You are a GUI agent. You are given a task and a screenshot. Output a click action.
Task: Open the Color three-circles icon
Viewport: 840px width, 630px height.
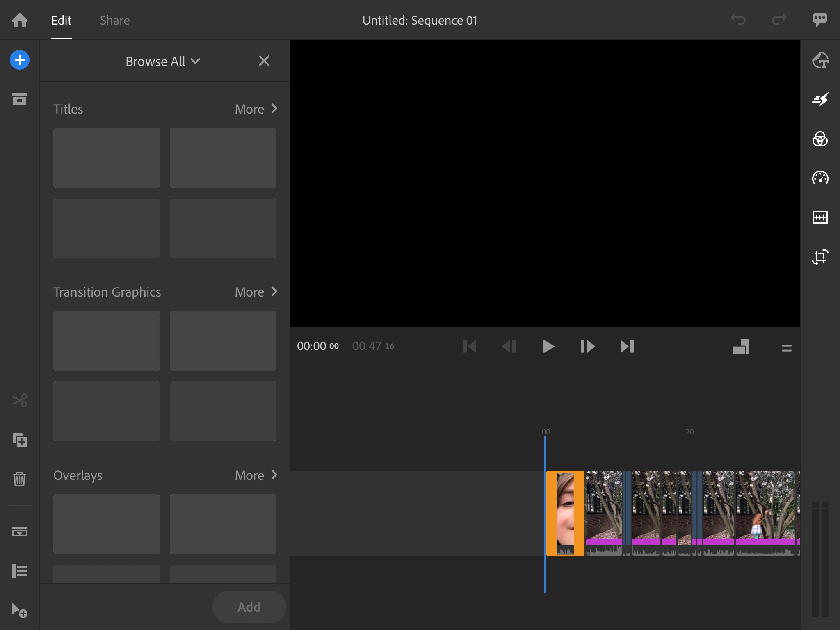(820, 139)
